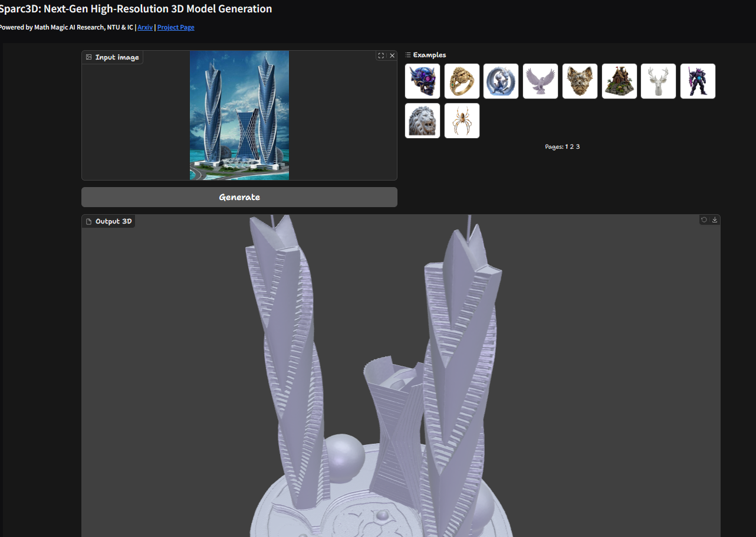Reset the Output 3D view with the undo icon
This screenshot has height=537, width=756.
point(704,220)
